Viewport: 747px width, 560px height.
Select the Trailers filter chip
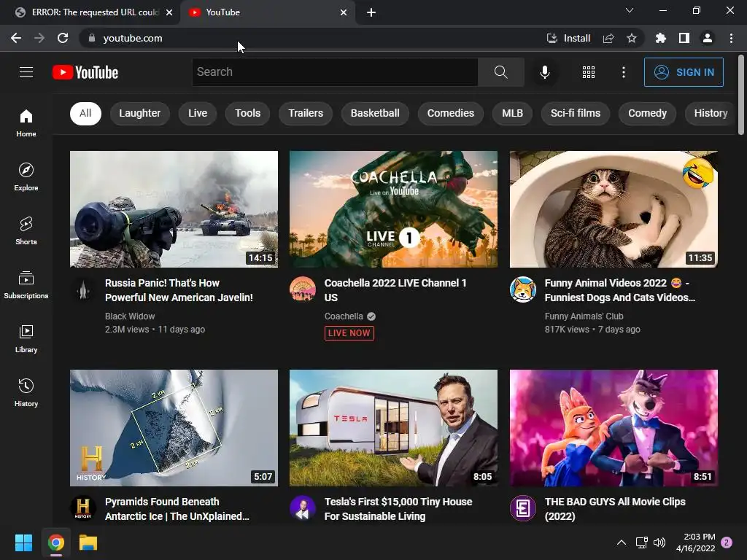306,113
